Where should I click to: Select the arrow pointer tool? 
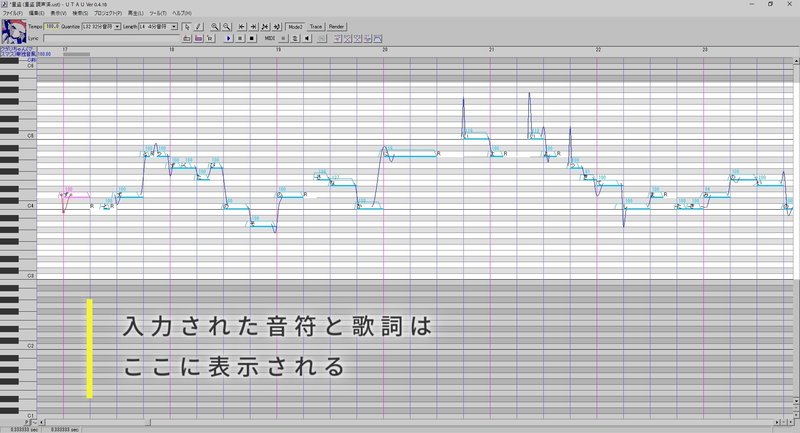coord(187,27)
